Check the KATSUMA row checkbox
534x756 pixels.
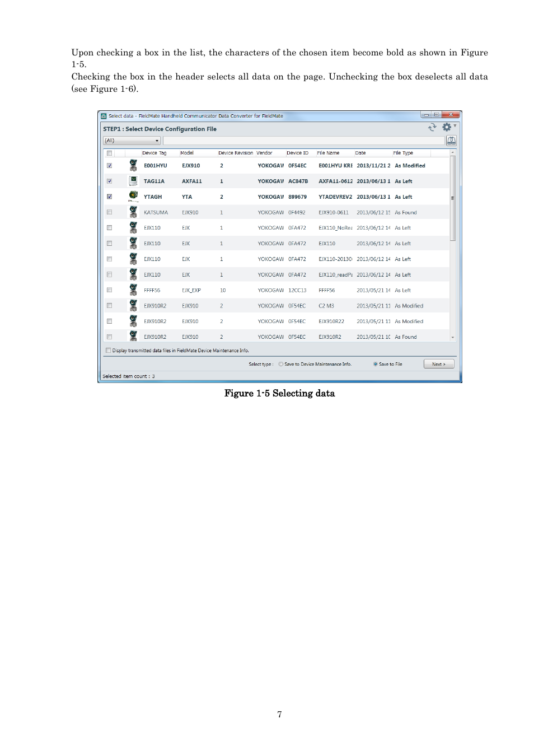point(109,212)
